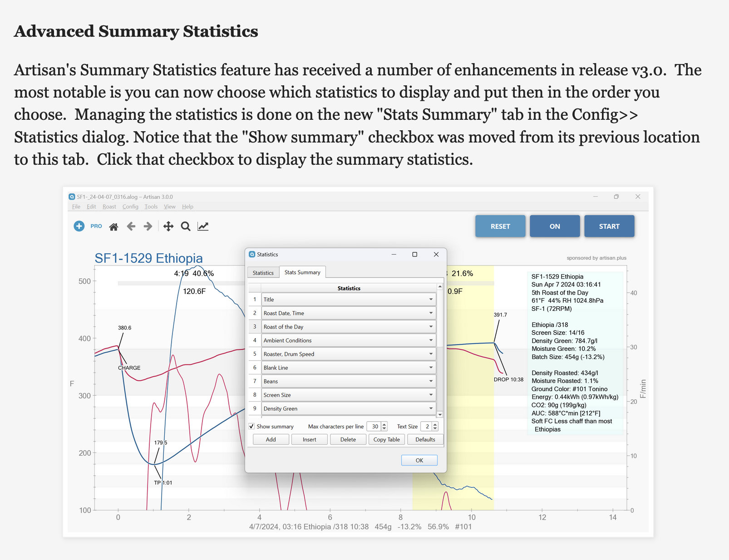Click the Artisan icon in Statistics dialog title
The image size is (729, 560).
pyautogui.click(x=252, y=255)
